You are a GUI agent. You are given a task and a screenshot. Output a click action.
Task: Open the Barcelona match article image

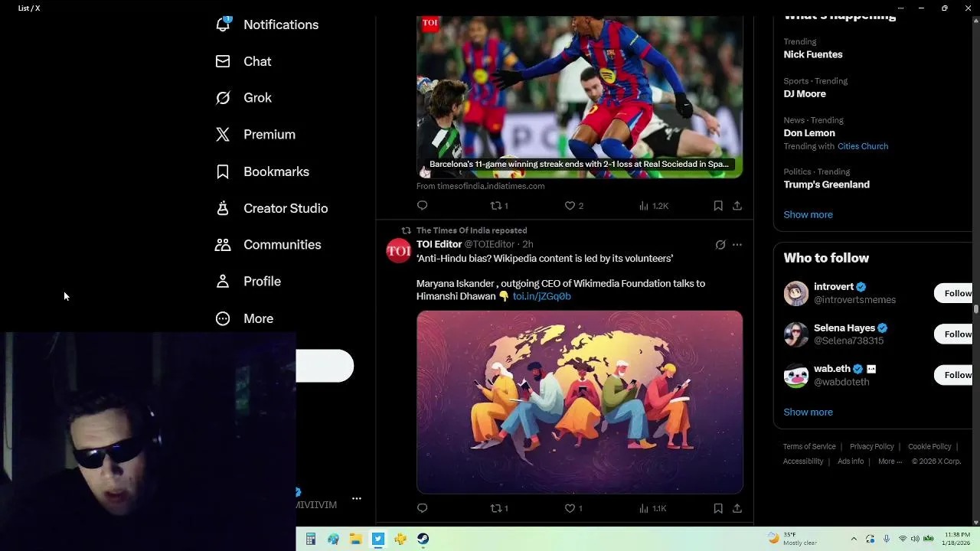point(580,97)
